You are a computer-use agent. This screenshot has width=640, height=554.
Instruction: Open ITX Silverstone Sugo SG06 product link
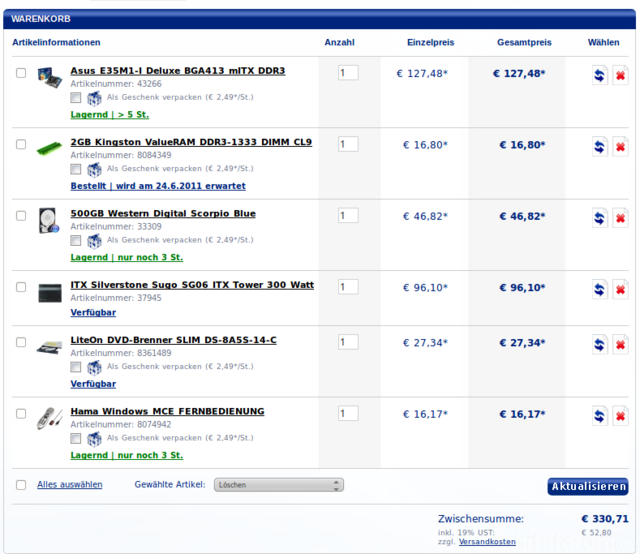click(192, 285)
